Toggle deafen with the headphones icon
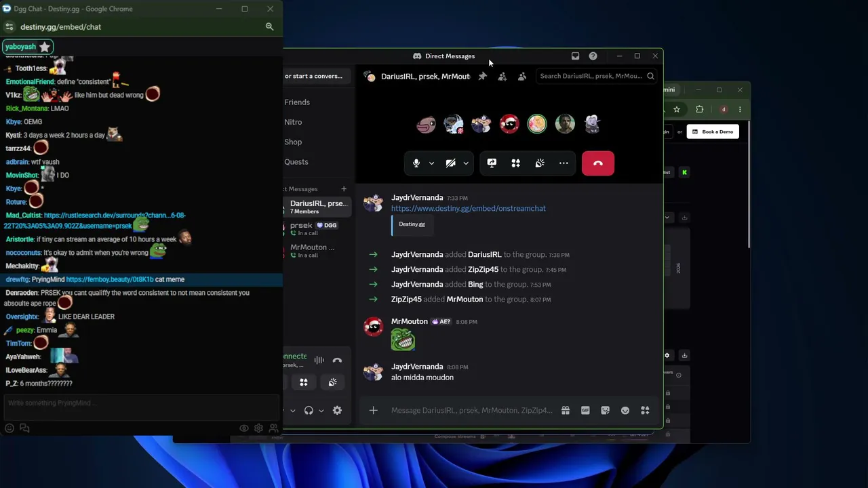Viewport: 868px width, 488px height. pos(309,411)
